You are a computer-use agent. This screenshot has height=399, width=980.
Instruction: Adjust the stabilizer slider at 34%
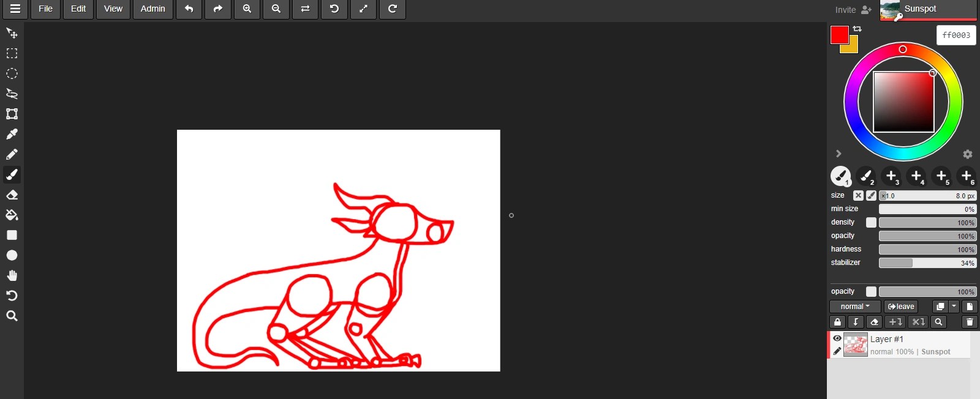pyautogui.click(x=928, y=263)
